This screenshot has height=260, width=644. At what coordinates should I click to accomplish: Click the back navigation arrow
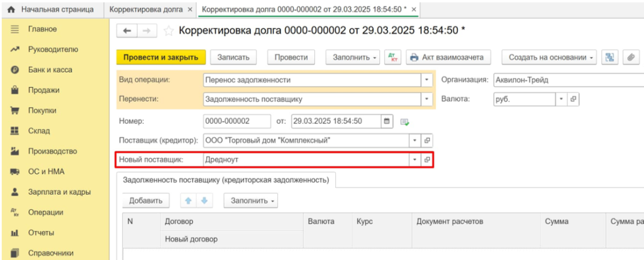128,31
